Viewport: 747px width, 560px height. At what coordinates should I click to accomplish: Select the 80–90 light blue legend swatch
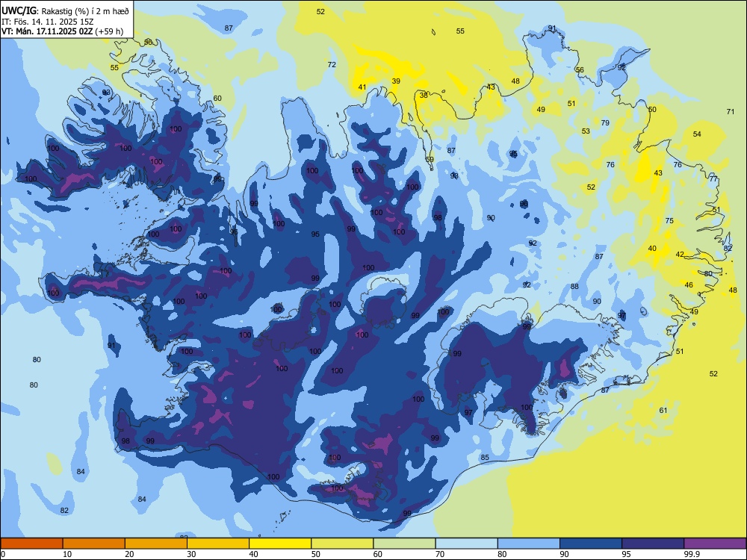[x=528, y=544]
